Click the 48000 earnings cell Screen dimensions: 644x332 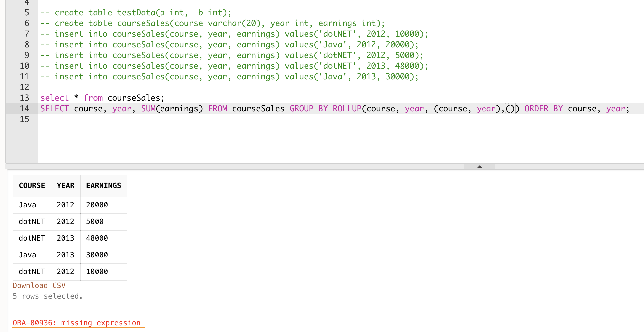point(104,238)
